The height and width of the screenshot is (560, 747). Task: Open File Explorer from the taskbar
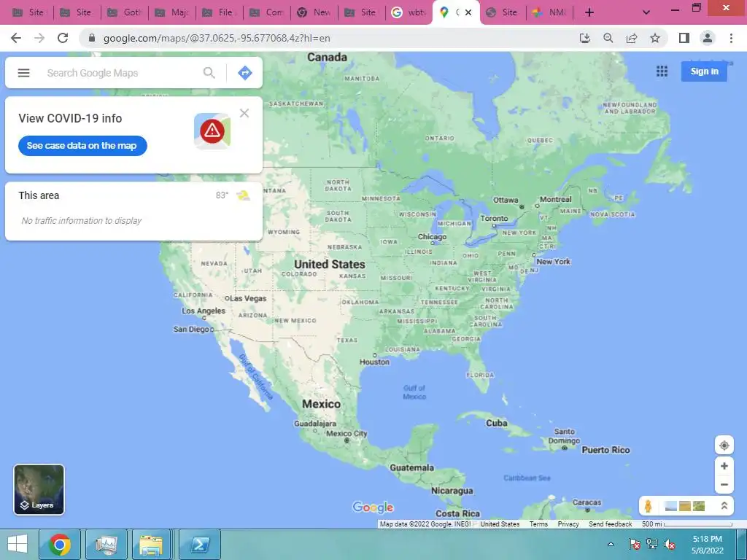click(x=151, y=544)
